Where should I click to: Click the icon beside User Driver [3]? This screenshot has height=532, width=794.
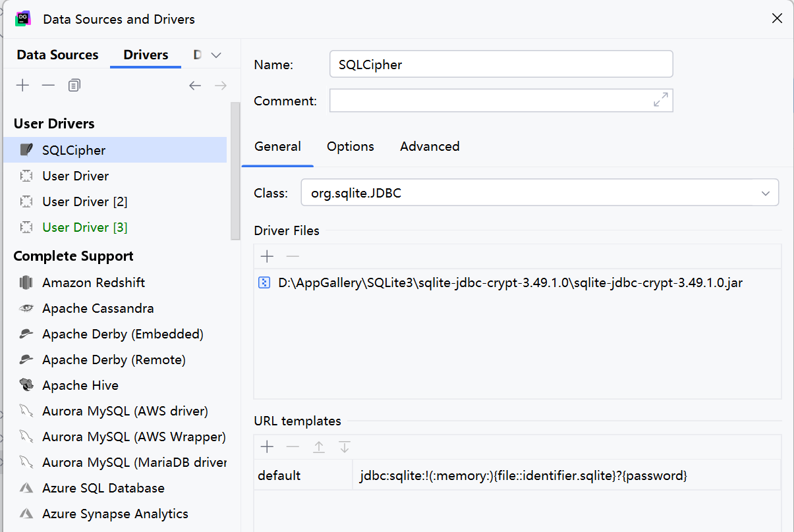pos(26,227)
